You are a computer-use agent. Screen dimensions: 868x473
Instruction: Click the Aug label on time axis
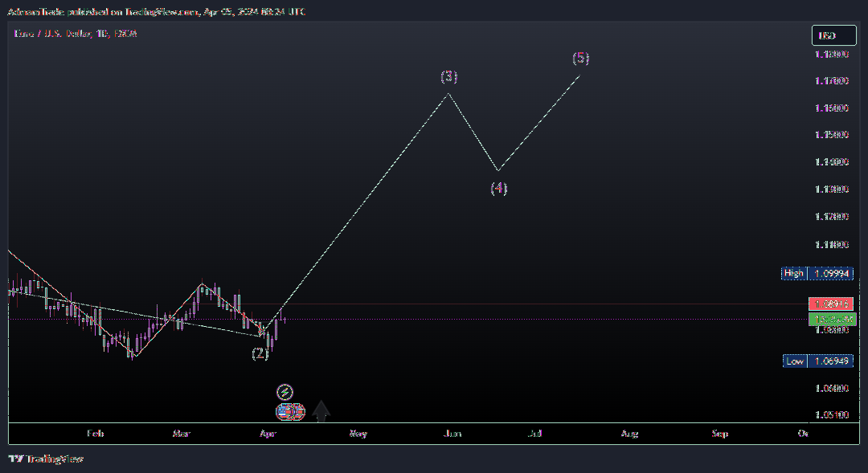pos(629,434)
